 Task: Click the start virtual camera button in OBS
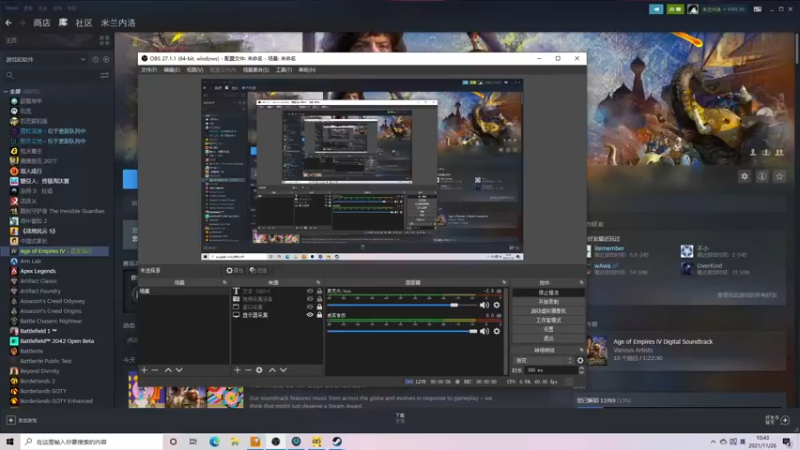[x=548, y=311]
